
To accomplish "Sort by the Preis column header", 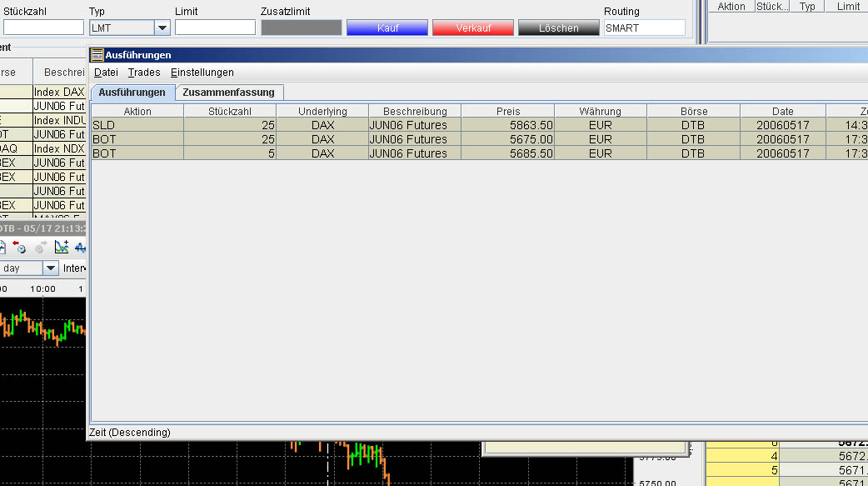I will pos(507,111).
